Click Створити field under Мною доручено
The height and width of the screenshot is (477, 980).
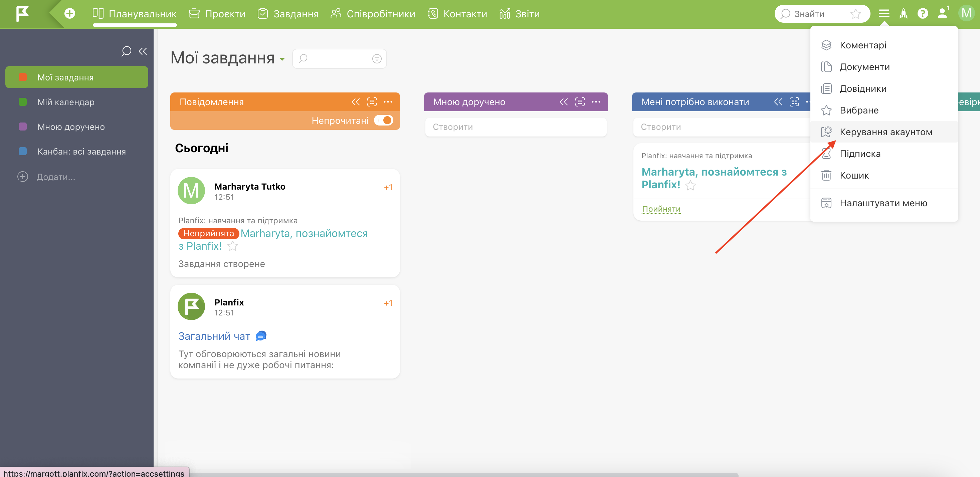[x=516, y=127]
